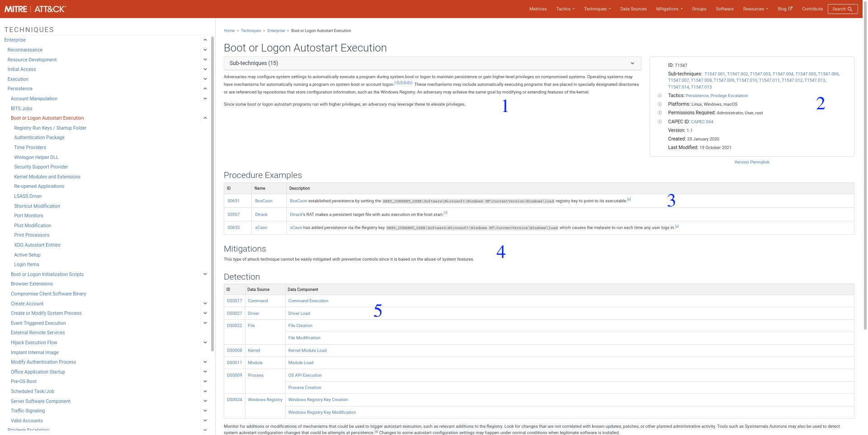The image size is (868, 435).
Task: Expand the Hijack Execution Flow chevron
Action: [x=205, y=342]
